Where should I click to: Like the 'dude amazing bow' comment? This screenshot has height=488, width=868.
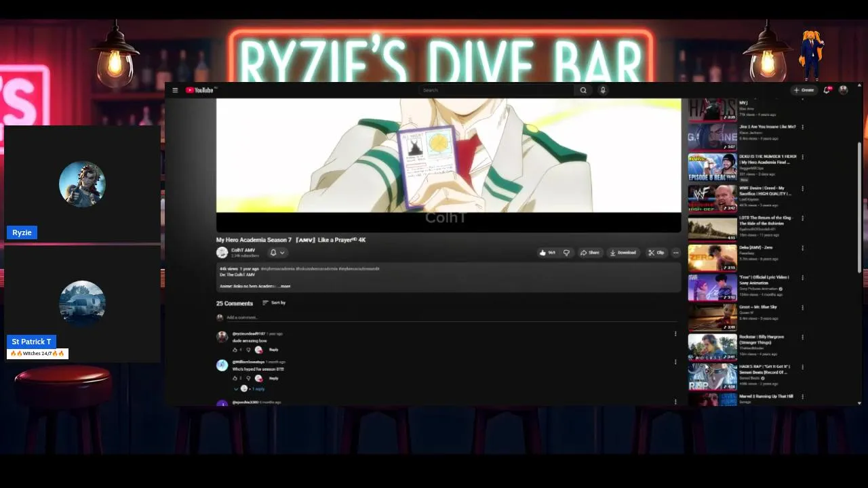click(235, 350)
